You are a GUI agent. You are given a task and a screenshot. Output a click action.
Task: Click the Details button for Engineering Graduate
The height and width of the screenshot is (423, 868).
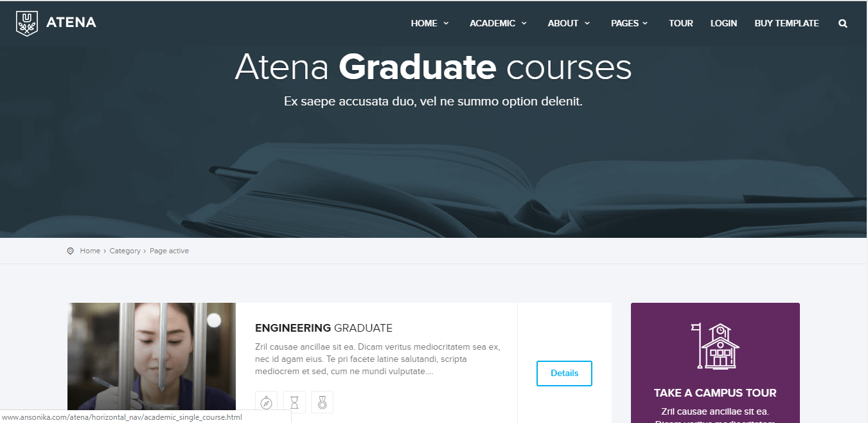pyautogui.click(x=564, y=373)
